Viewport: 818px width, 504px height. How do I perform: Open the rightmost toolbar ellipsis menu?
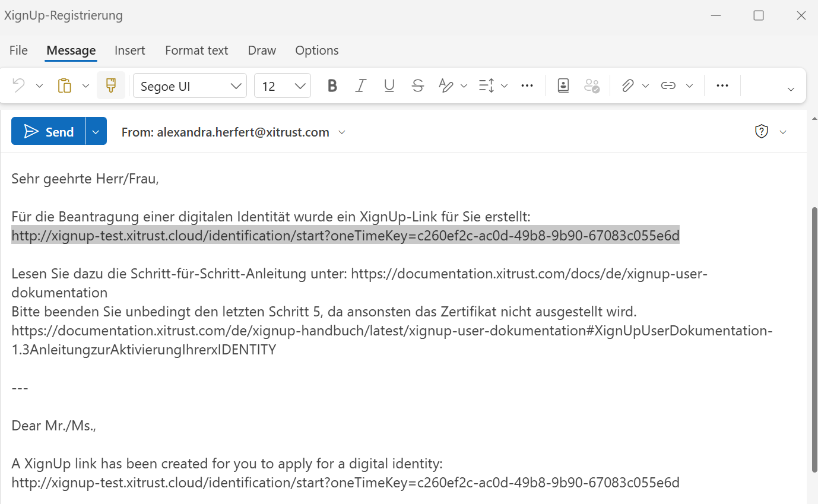coord(722,86)
